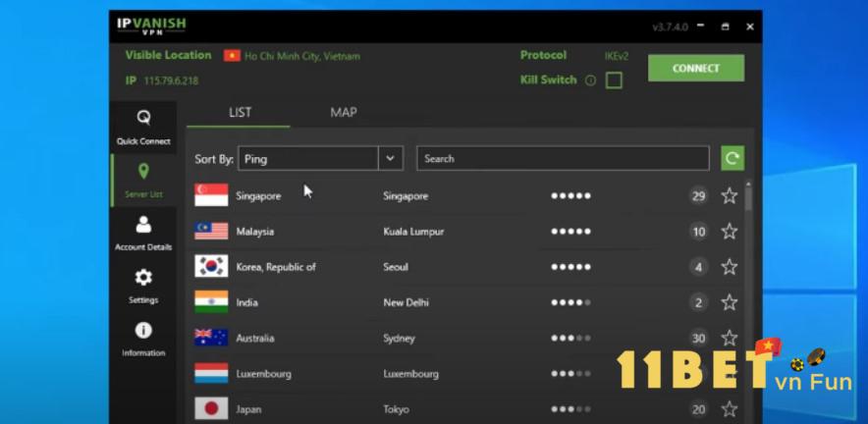
Task: Switch to the MAP tab
Action: pos(344,112)
